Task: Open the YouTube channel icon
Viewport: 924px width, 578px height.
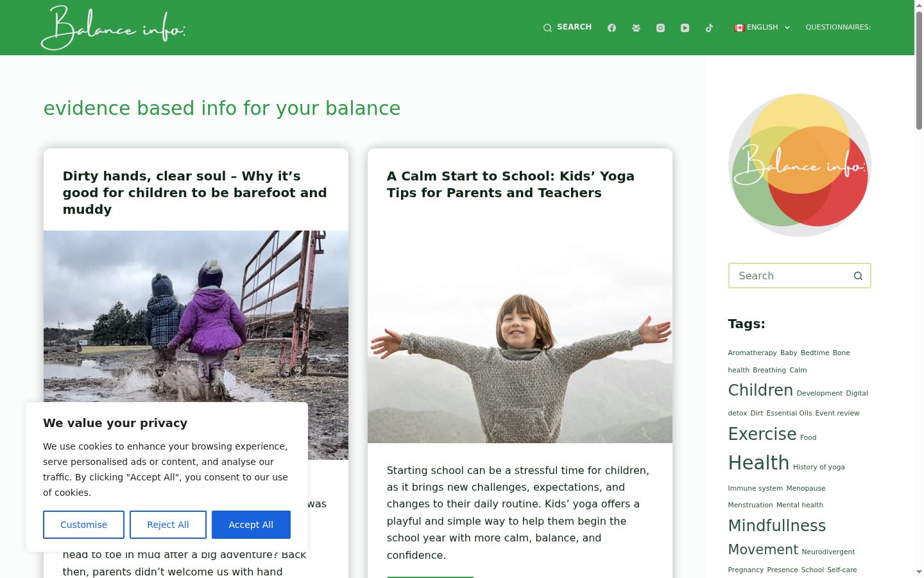Action: [x=685, y=28]
